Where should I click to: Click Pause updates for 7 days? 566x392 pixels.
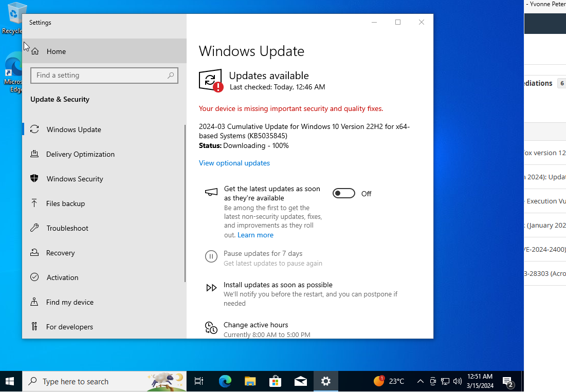coord(263,253)
